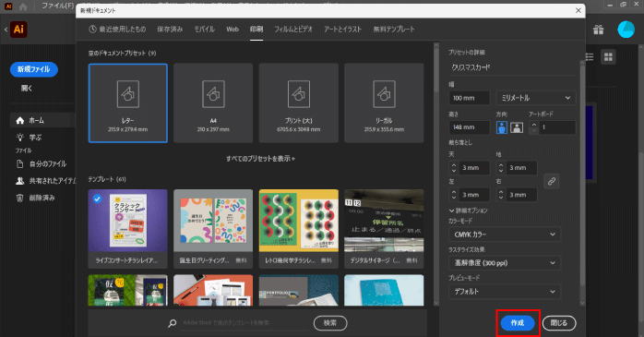This screenshot has width=644, height=337.
Task: Open the gift box icon in header
Action: pyautogui.click(x=599, y=30)
